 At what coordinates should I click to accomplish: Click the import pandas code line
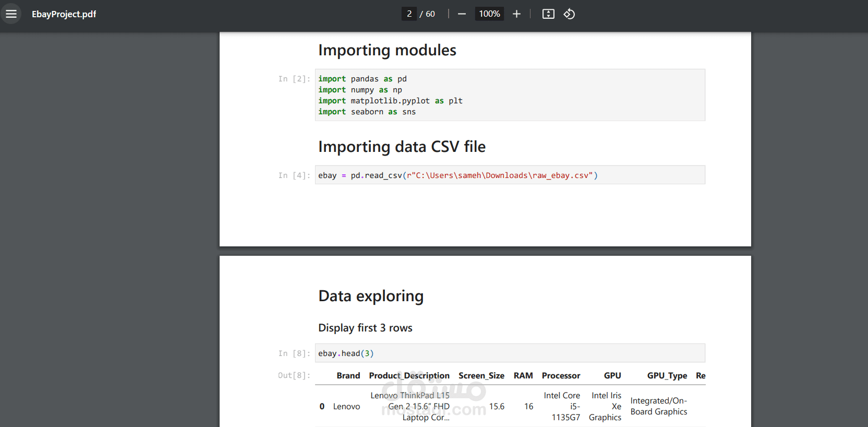[363, 79]
